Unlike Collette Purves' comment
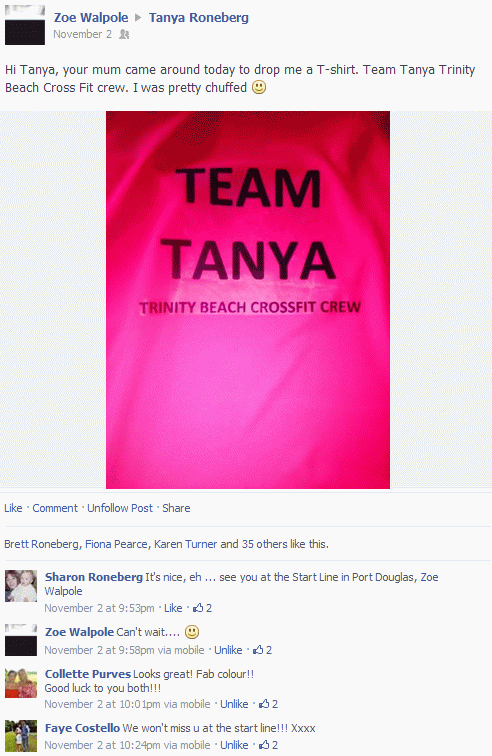The height and width of the screenshot is (756, 492). pyautogui.click(x=234, y=704)
